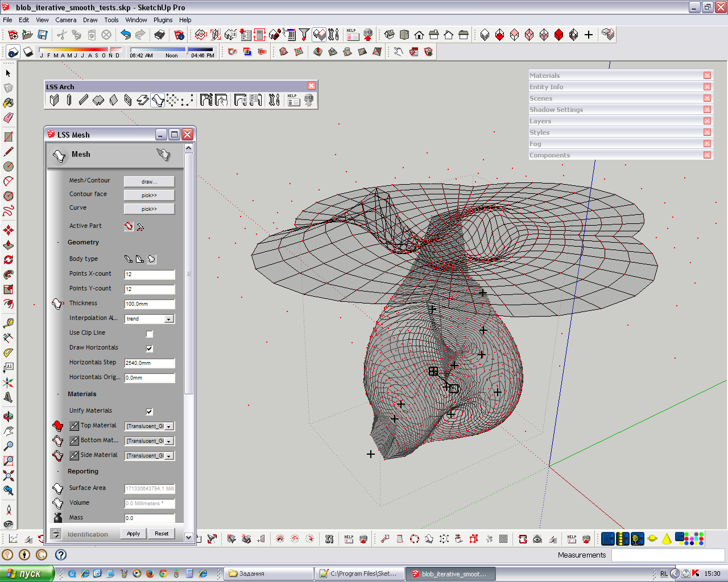This screenshot has width=728, height=582.
Task: Select the arrow Select tool in left toolbar
Action: [x=9, y=73]
